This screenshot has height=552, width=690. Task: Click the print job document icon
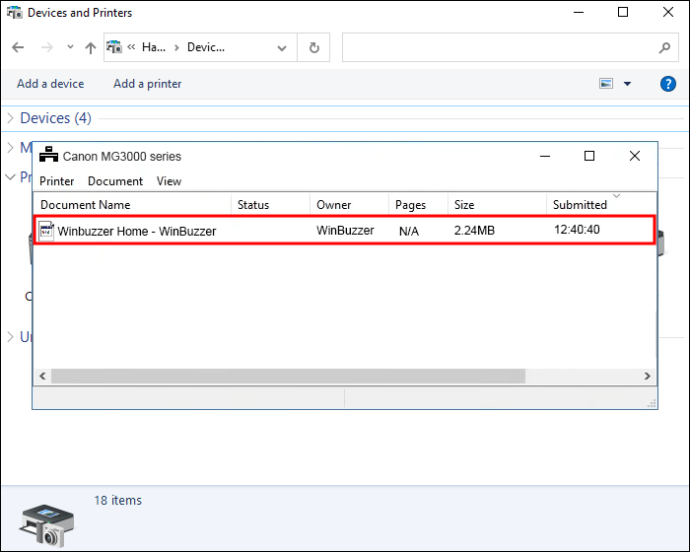pos(46,231)
